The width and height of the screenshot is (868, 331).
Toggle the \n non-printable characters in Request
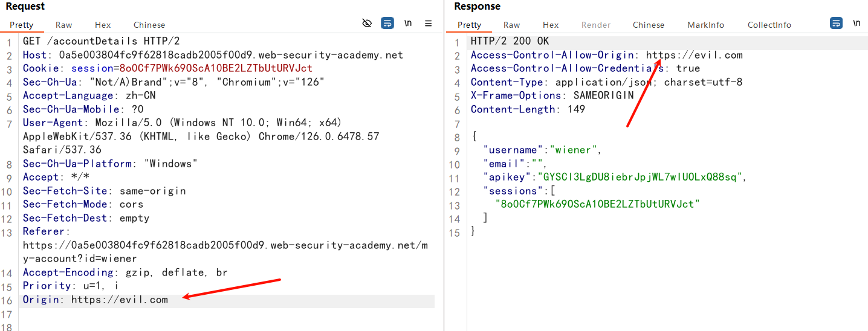point(408,24)
